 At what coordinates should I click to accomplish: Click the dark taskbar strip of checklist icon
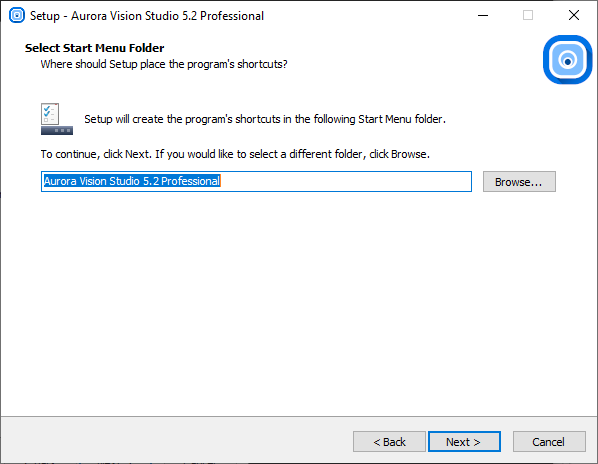pyautogui.click(x=57, y=131)
